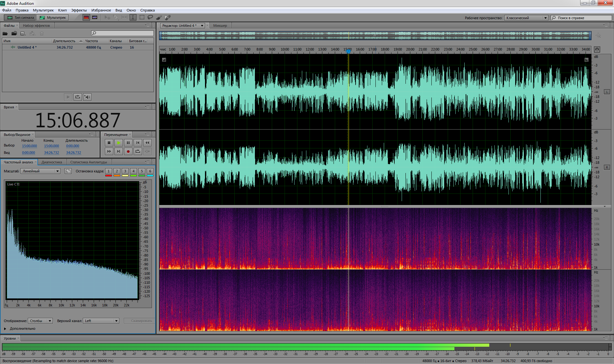
Task: Click the Мультитрек view button
Action: [x=53, y=18]
